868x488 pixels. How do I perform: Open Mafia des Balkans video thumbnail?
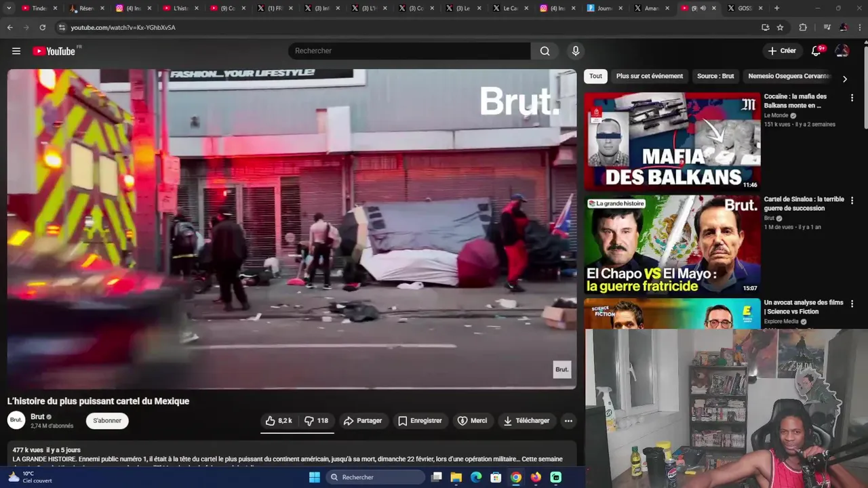pyautogui.click(x=672, y=142)
